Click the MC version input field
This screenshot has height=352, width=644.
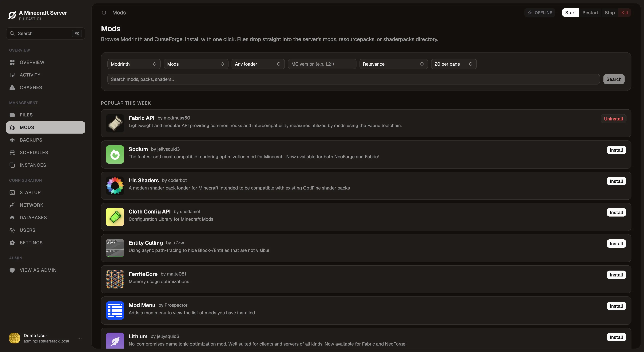[322, 64]
